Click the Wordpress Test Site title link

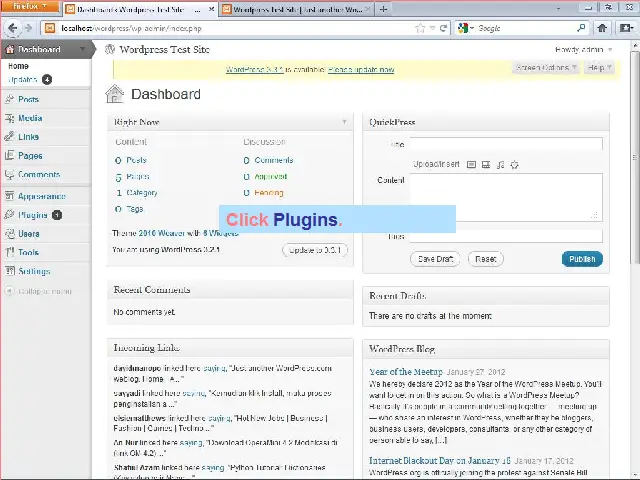tap(164, 49)
